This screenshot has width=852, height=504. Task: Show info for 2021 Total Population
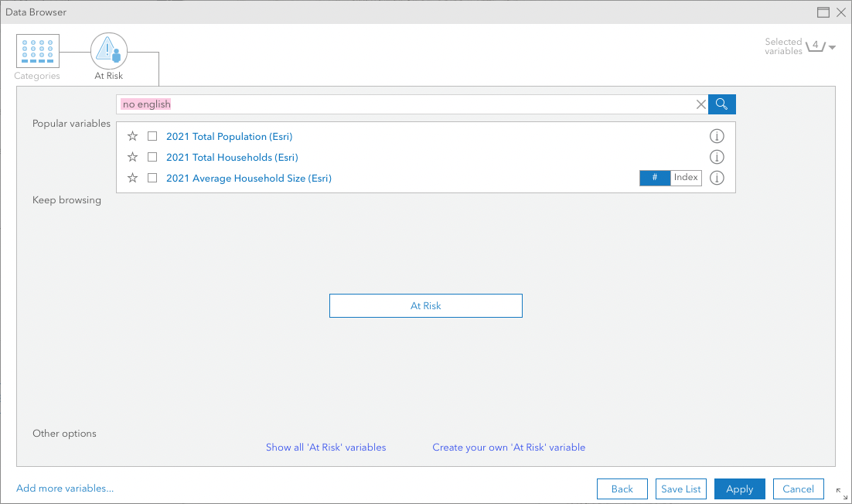coord(717,136)
